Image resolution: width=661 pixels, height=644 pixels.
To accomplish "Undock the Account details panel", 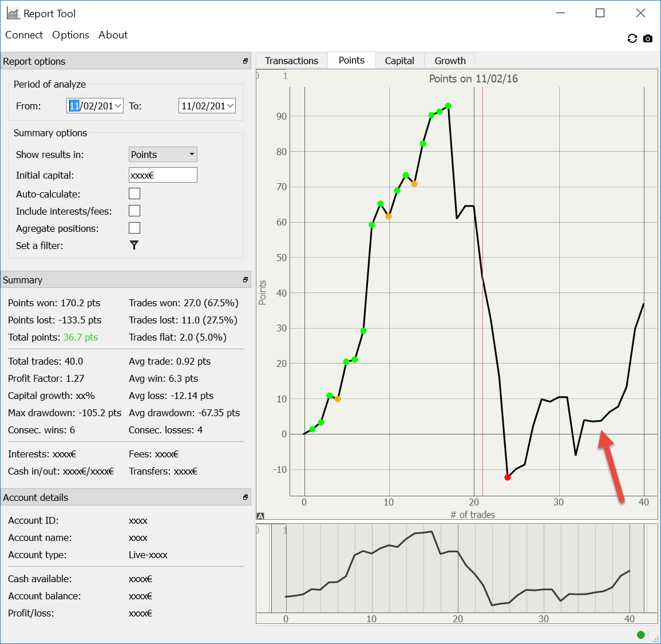I will [x=246, y=497].
